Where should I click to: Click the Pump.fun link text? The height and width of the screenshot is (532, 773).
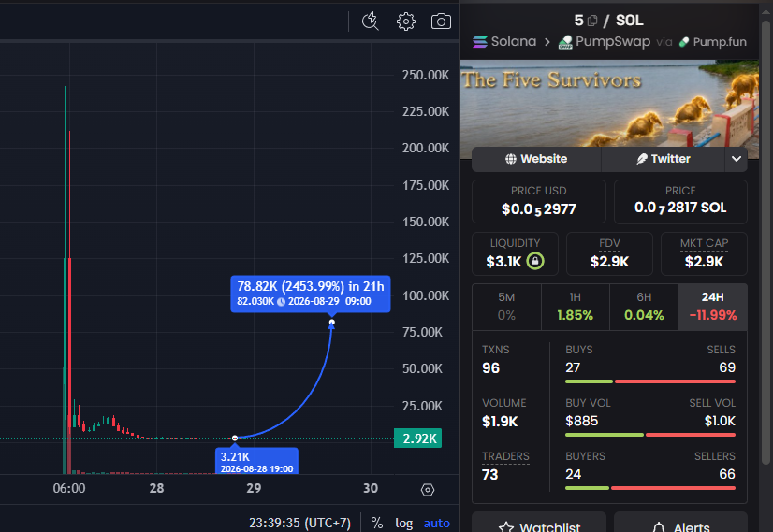(x=720, y=42)
